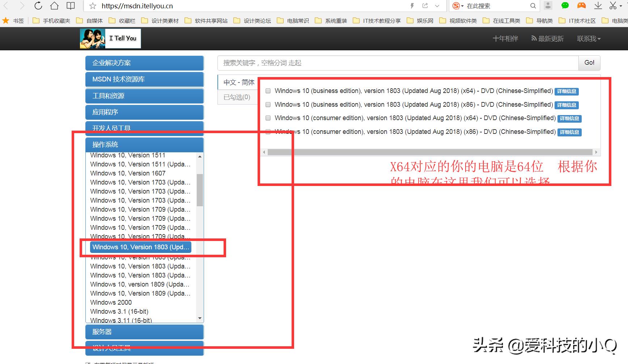Image resolution: width=628 pixels, height=364 pixels.
Task: Click the reading list book icon
Action: click(70, 6)
